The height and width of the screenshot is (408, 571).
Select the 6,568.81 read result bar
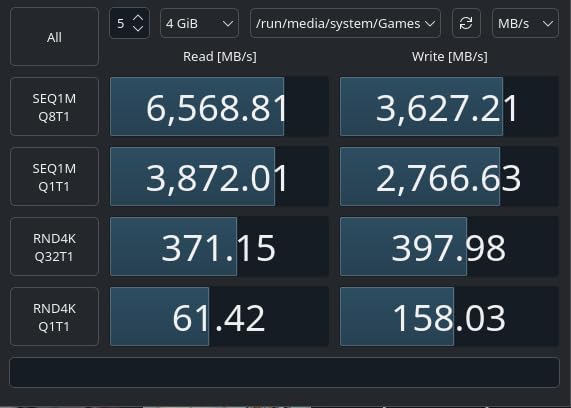coord(219,107)
